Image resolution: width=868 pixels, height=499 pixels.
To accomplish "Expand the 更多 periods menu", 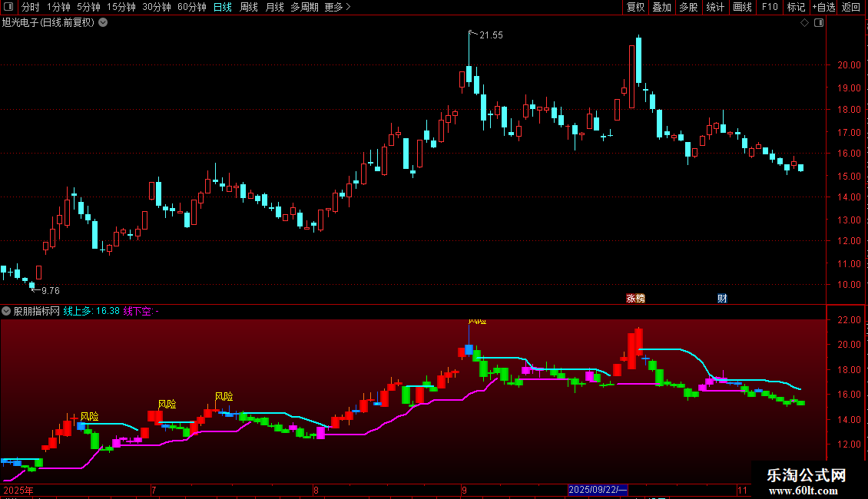I will [337, 7].
